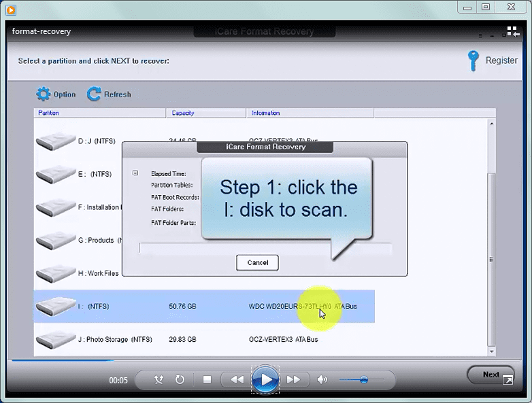This screenshot has width=532, height=403.
Task: Select the D: J (NTFS) partition
Action: (x=97, y=141)
